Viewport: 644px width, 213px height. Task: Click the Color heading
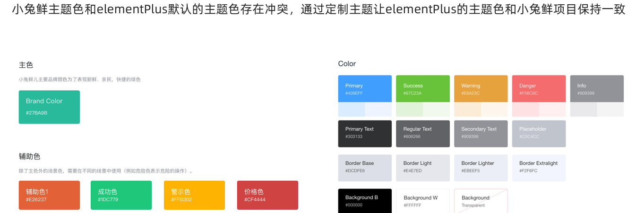coord(347,63)
